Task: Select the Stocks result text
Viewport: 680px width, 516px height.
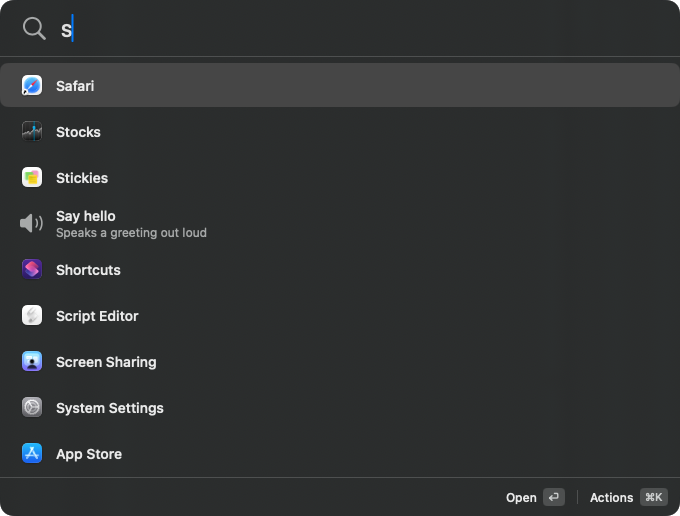Action: 78,132
